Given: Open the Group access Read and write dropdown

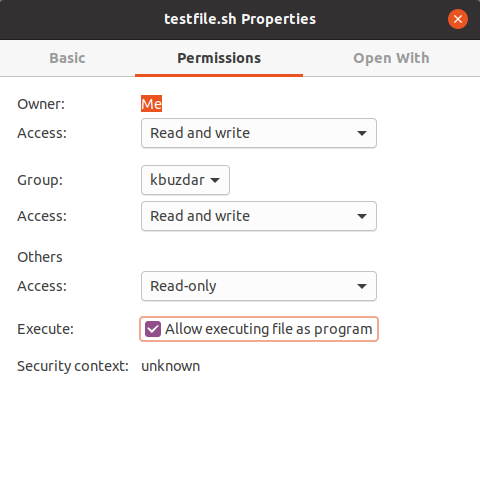Looking at the screenshot, I should pyautogui.click(x=259, y=216).
